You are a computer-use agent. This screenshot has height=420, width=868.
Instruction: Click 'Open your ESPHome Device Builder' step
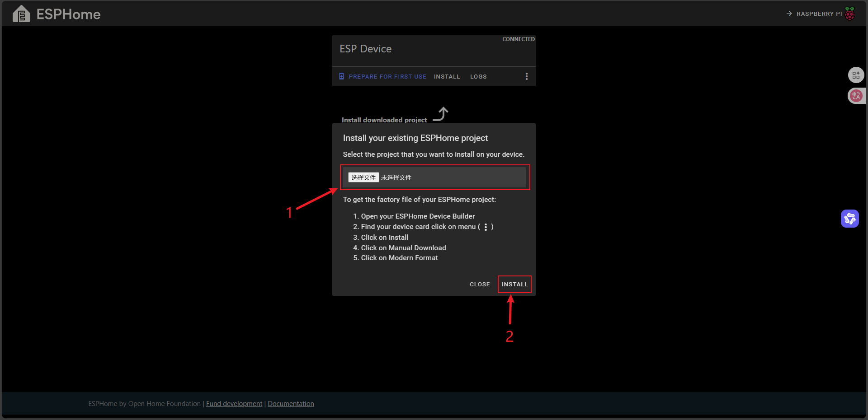(x=418, y=216)
